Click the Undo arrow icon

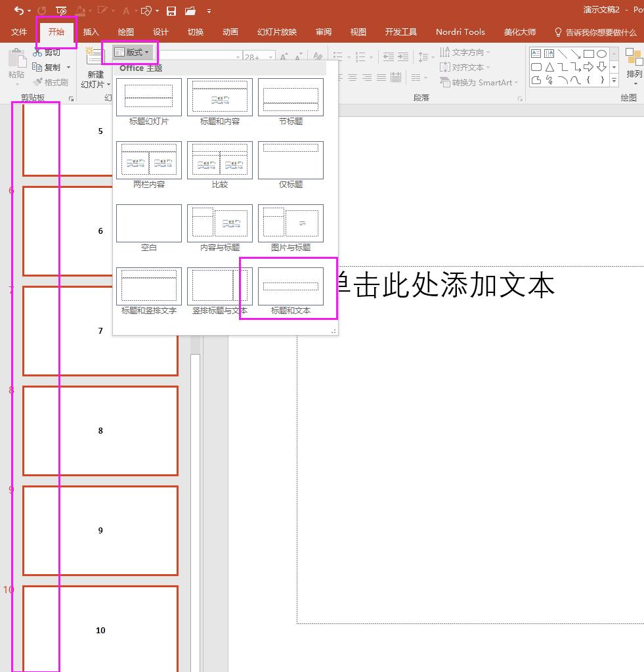point(17,11)
